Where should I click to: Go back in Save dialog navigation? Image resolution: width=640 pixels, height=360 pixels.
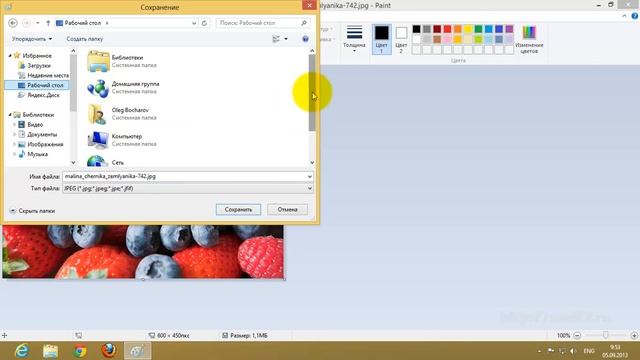click(13, 23)
